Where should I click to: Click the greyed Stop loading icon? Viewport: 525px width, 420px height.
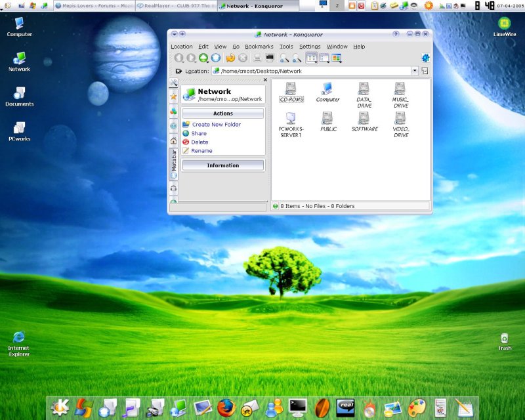(x=243, y=58)
